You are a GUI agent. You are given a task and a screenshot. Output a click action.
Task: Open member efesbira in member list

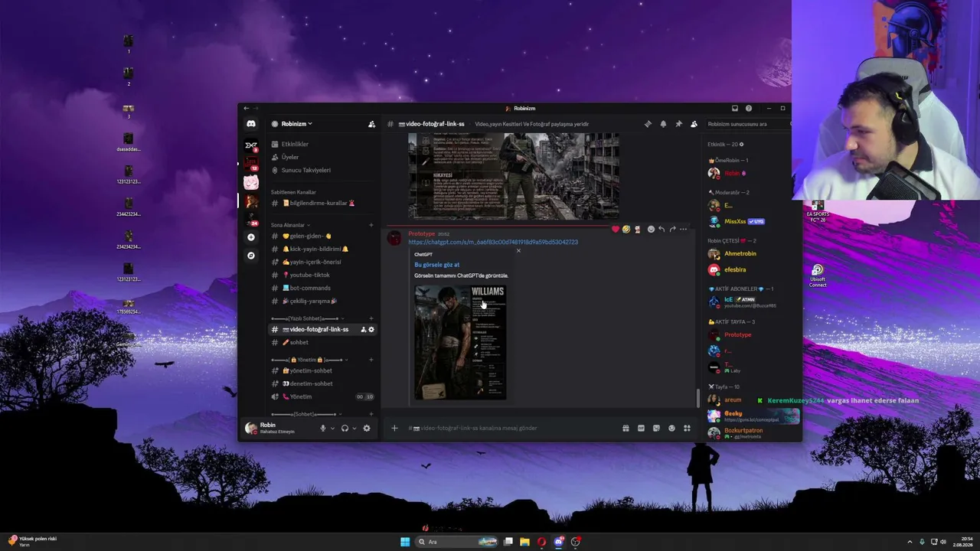(750, 269)
